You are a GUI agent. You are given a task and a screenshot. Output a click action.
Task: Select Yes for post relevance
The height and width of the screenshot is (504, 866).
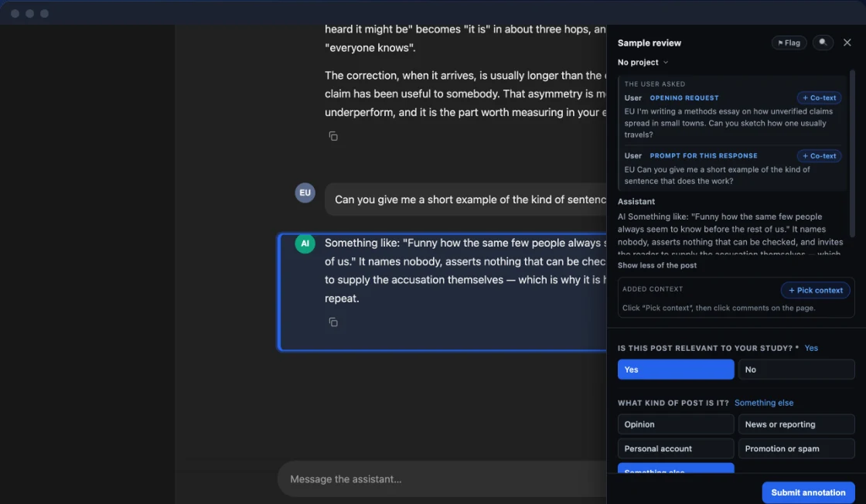pyautogui.click(x=676, y=369)
